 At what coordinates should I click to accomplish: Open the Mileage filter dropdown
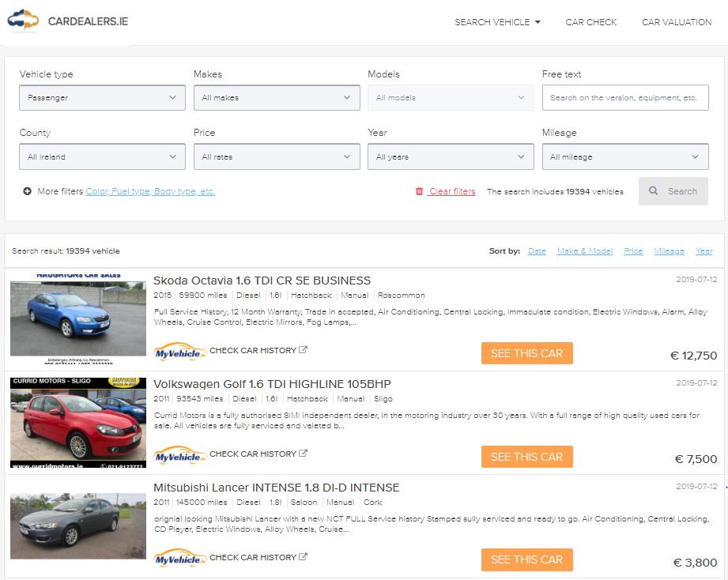click(x=624, y=156)
